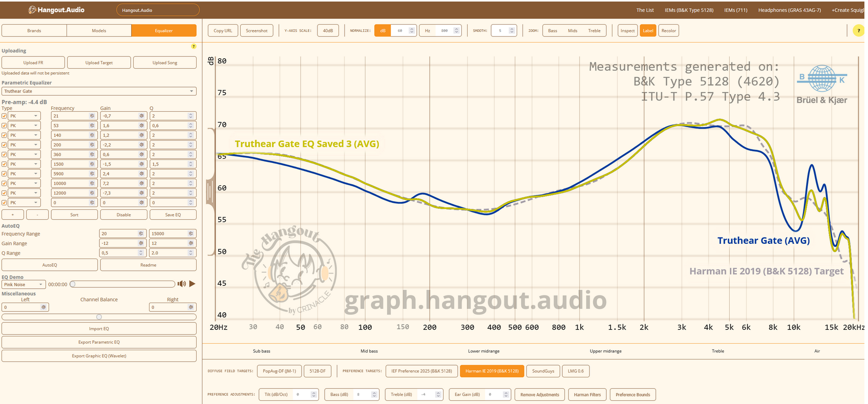Click the spinner in AutoEQ frequency range maximum 15000 field
Viewport: 868px width, 404px height.
[x=191, y=233]
